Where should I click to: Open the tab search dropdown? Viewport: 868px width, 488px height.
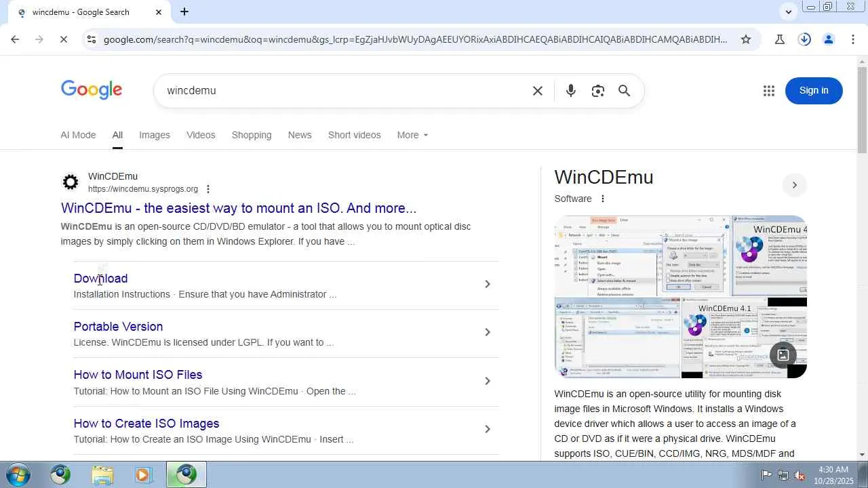click(x=788, y=12)
